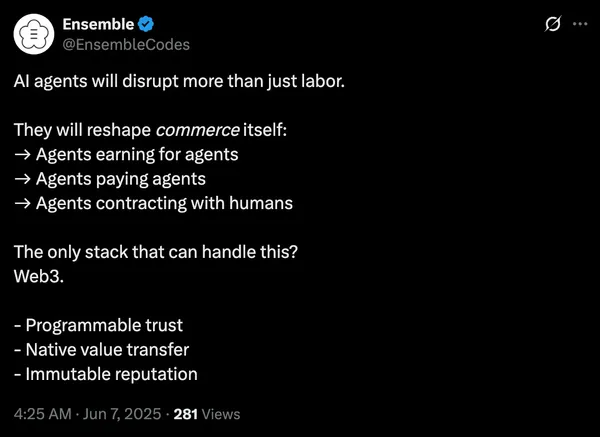Image resolution: width=600 pixels, height=437 pixels.
Task: Click the Jun 7, 2025 date
Action: pos(122,414)
